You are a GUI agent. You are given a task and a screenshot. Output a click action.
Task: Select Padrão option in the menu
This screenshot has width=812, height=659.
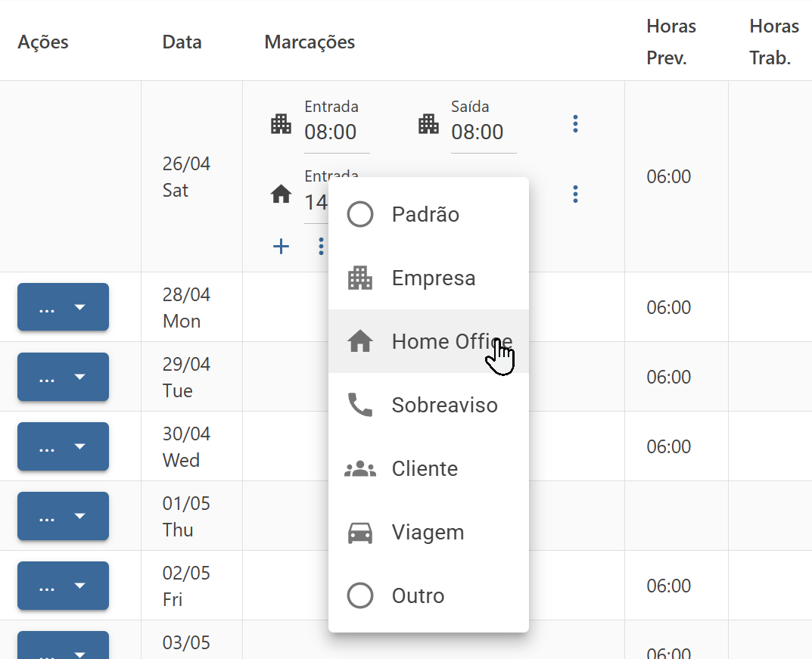pos(429,214)
